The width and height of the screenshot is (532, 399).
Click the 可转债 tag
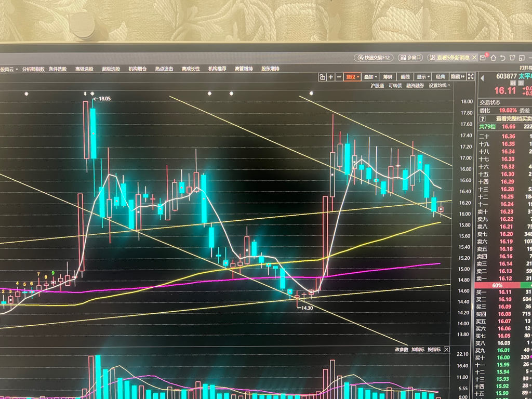pyautogui.click(x=395, y=86)
